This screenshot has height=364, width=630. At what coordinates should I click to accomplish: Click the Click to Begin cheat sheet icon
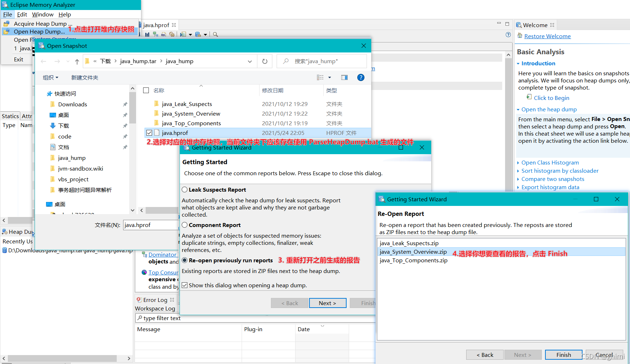point(529,97)
